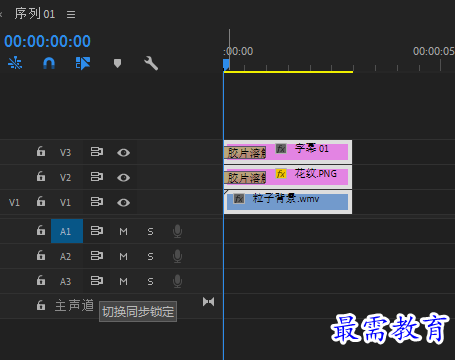455x360 pixels.
Task: Toggle sync lock on track A1
Action: point(97,231)
